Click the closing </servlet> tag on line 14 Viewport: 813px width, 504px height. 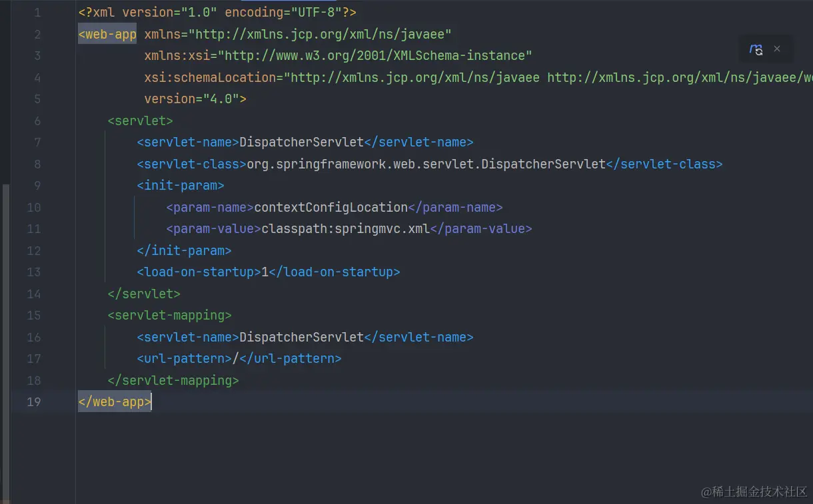(x=144, y=294)
